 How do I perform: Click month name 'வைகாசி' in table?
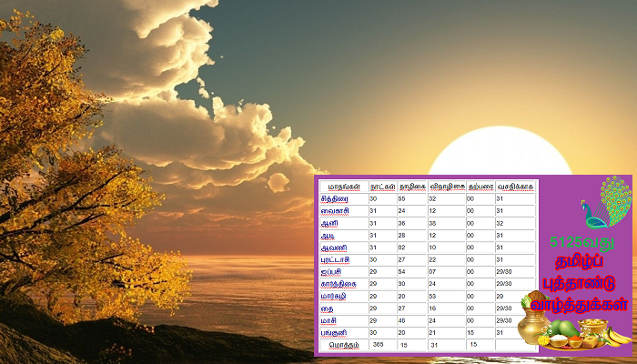tap(335, 211)
